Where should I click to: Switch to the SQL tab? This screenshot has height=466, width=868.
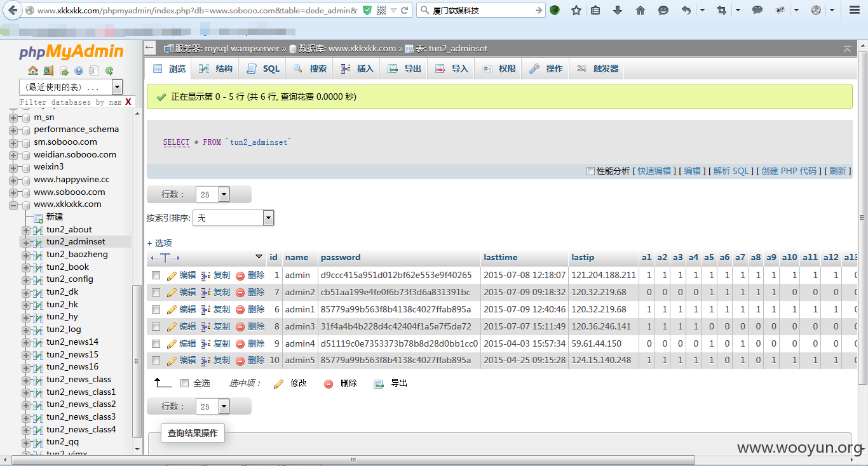(x=263, y=69)
